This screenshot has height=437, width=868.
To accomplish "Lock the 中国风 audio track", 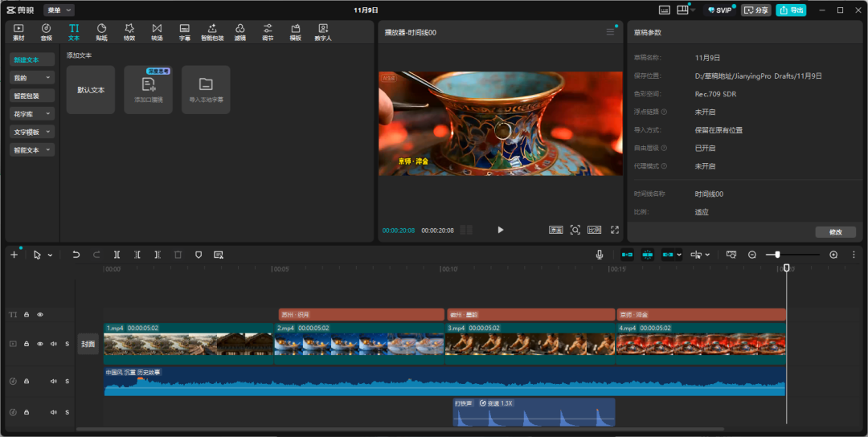I will pos(27,381).
